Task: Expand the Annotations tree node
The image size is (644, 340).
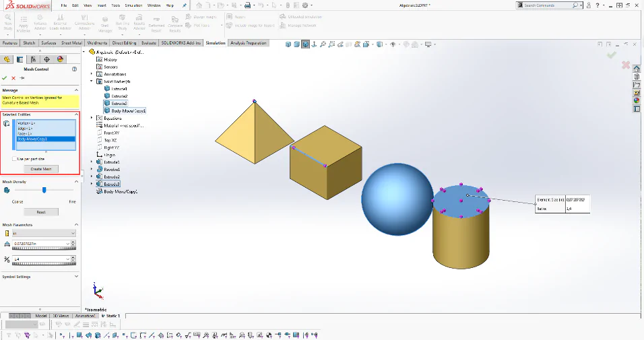Action: [x=92, y=74]
